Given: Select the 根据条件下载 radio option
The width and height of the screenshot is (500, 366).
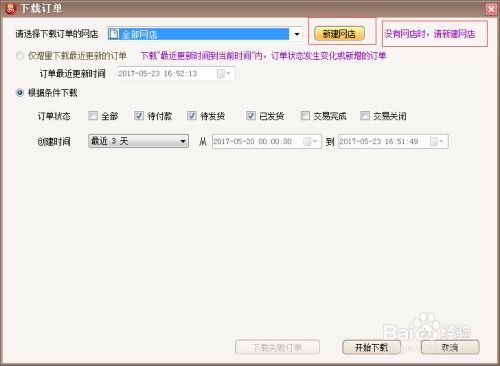Looking at the screenshot, I should click(x=20, y=93).
